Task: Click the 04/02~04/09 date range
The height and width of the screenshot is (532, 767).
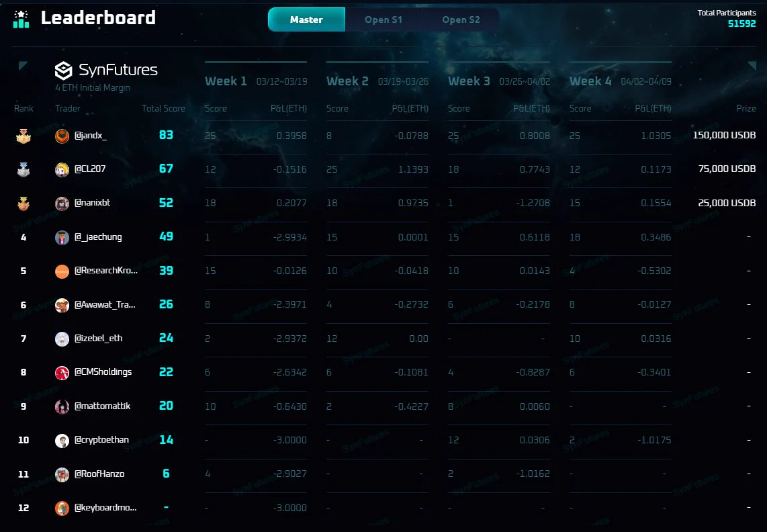Action: tap(646, 82)
